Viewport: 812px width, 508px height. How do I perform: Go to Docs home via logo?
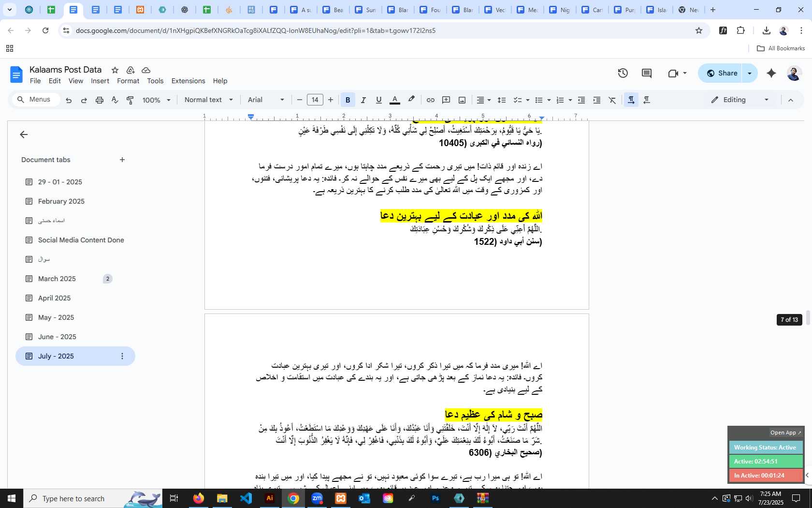click(16, 75)
